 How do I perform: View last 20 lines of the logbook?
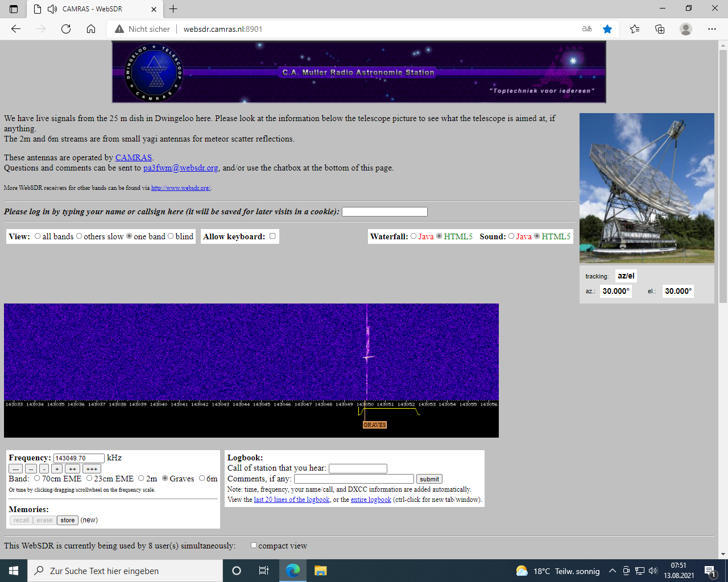tap(292, 500)
